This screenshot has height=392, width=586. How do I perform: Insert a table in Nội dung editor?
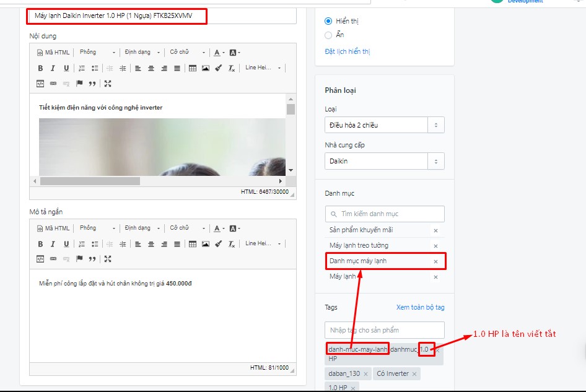pos(193,68)
